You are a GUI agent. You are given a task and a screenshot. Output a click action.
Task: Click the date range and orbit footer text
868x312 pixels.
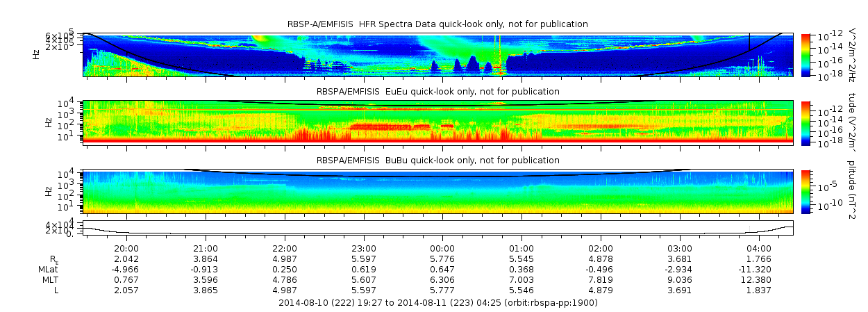tap(437, 303)
